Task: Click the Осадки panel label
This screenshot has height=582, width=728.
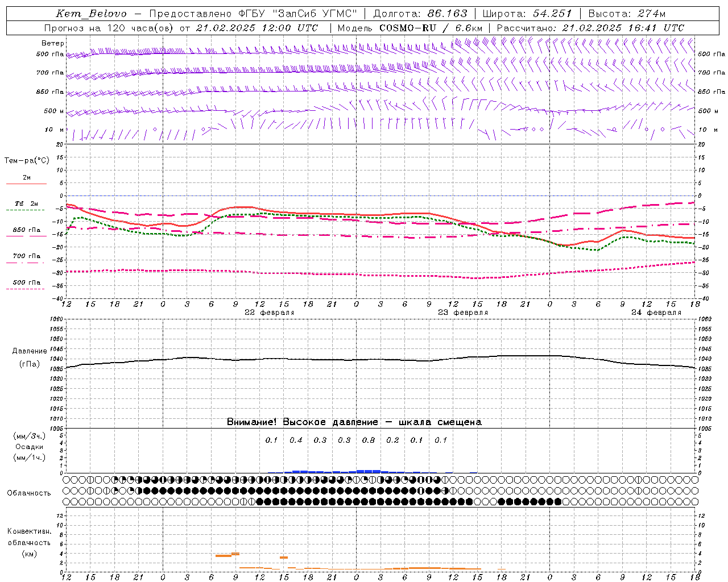Action: coord(30,447)
